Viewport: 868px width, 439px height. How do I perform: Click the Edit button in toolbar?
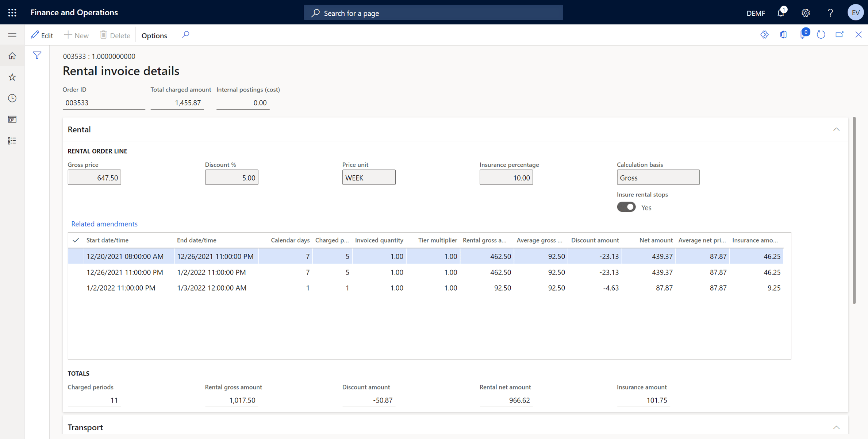pos(43,35)
